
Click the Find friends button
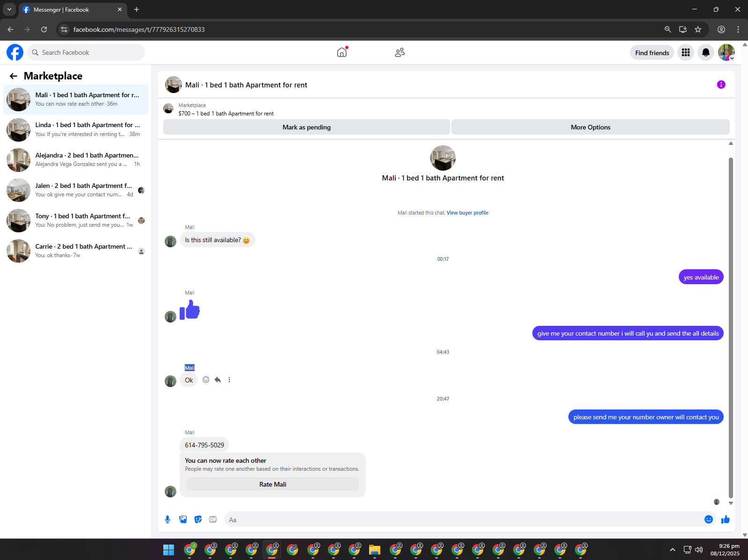click(652, 53)
